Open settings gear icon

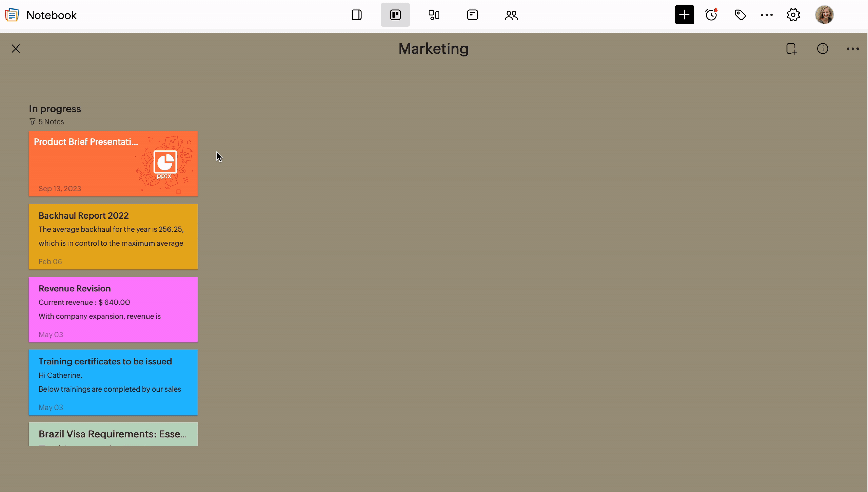(793, 15)
